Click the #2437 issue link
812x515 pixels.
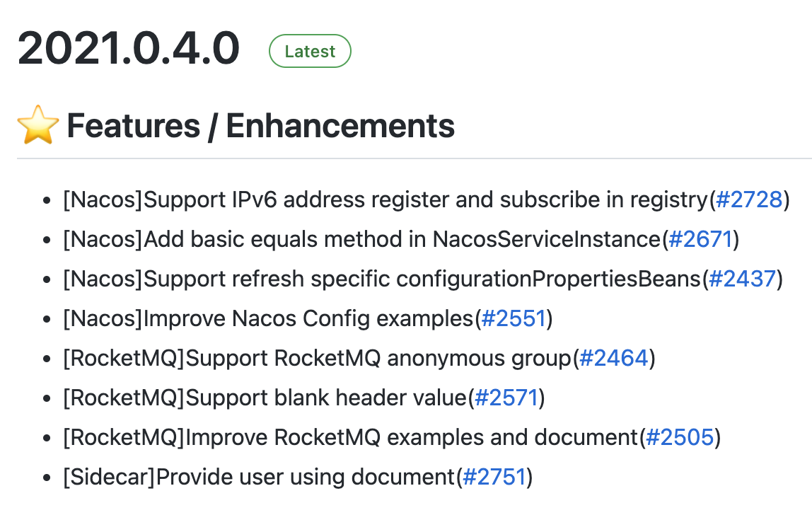(x=742, y=279)
